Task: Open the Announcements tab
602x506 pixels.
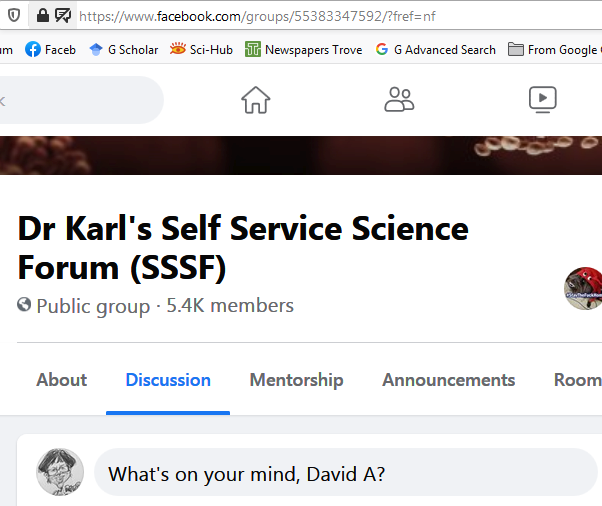Action: click(448, 380)
